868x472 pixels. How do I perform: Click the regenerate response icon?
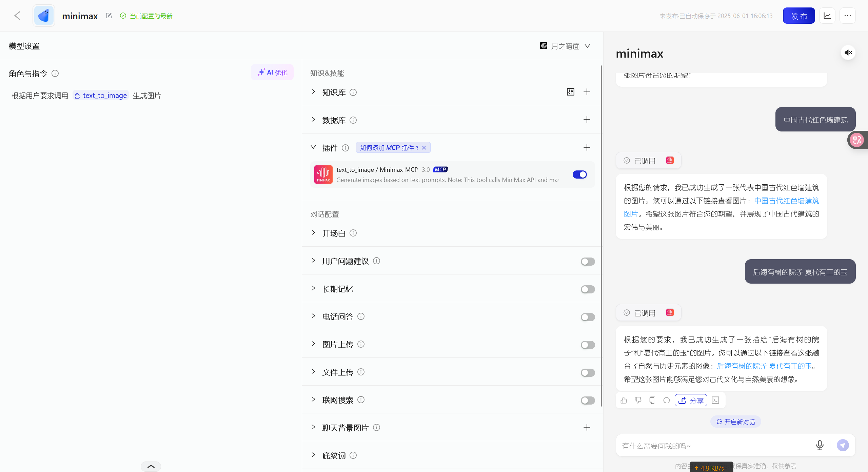pyautogui.click(x=666, y=400)
